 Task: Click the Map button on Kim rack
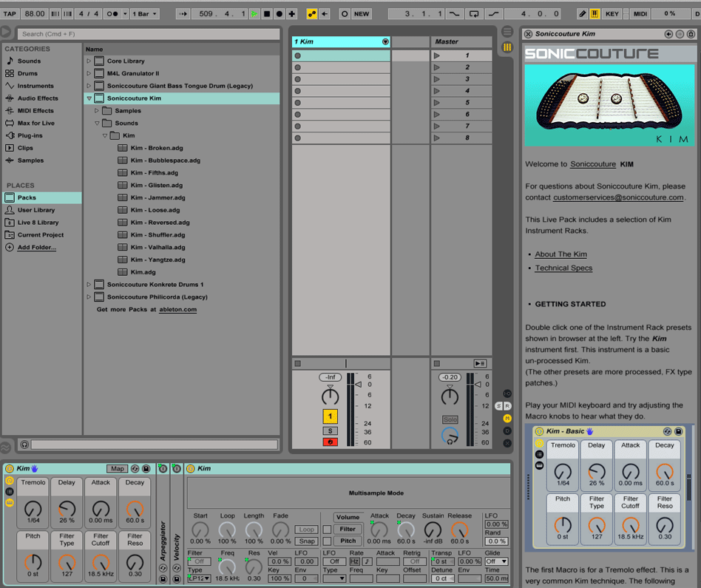point(117,469)
